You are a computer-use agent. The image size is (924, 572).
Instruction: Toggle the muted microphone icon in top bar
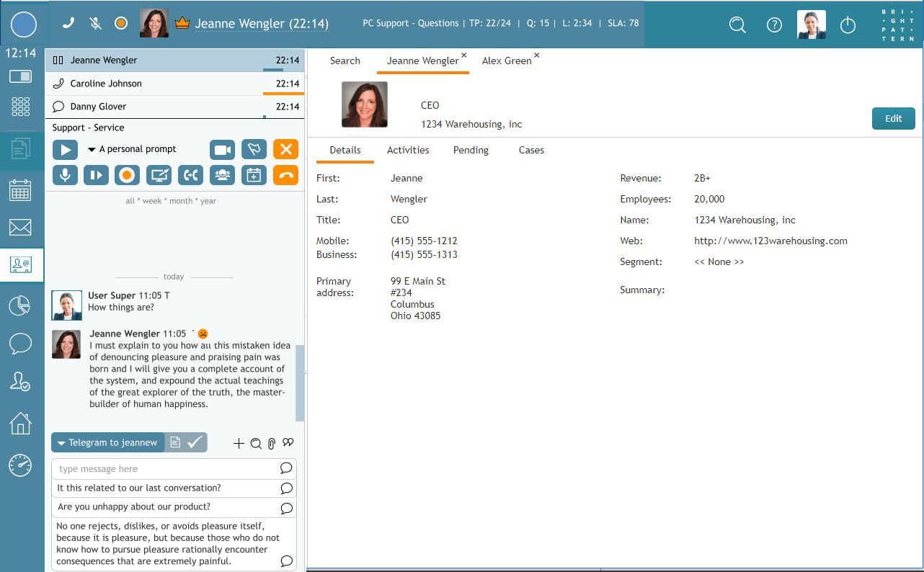(x=95, y=23)
